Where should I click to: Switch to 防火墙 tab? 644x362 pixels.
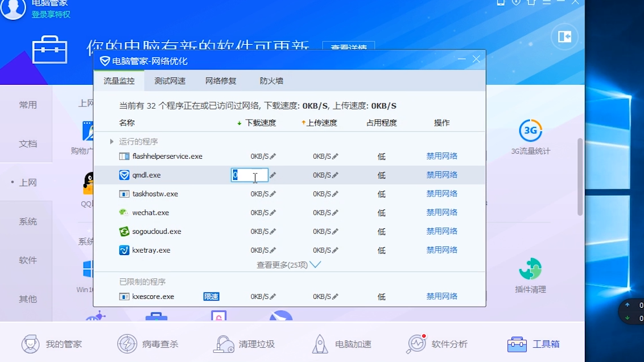pyautogui.click(x=271, y=81)
